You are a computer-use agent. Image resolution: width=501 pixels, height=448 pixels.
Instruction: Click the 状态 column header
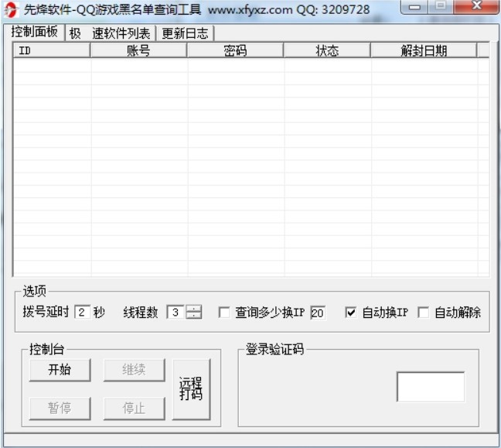click(327, 50)
